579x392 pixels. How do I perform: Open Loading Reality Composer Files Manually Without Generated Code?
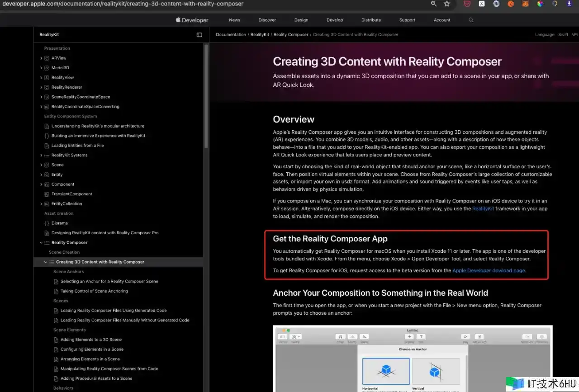pos(125,320)
